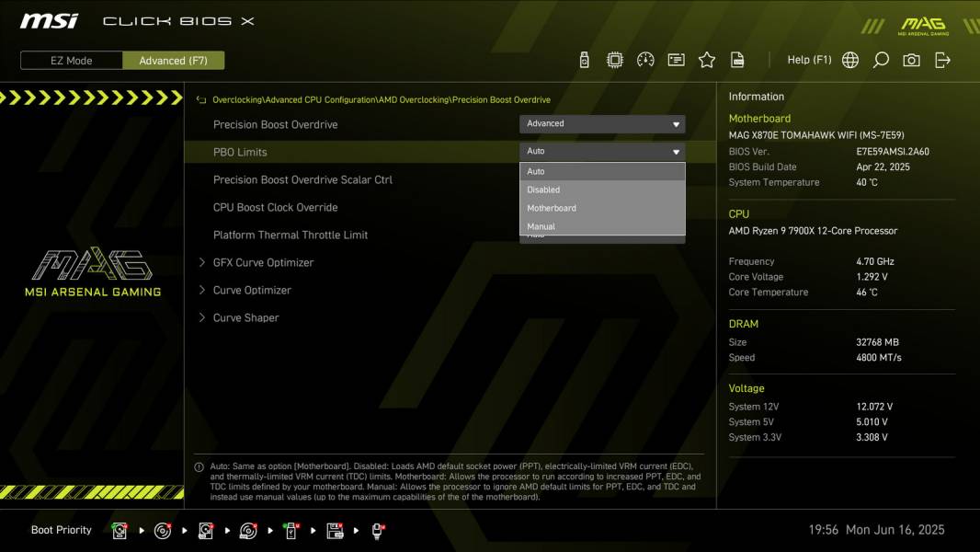Open Favorites star icon
This screenshot has height=552, width=980.
point(706,60)
